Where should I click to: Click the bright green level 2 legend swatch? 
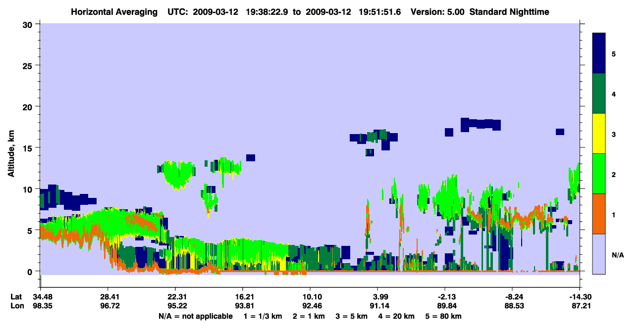tap(599, 174)
